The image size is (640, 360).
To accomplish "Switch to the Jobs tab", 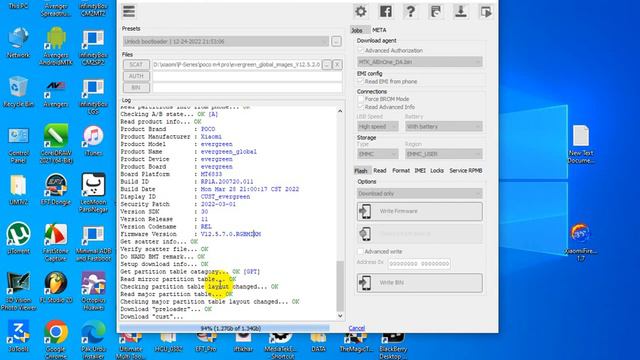I will coord(357,30).
